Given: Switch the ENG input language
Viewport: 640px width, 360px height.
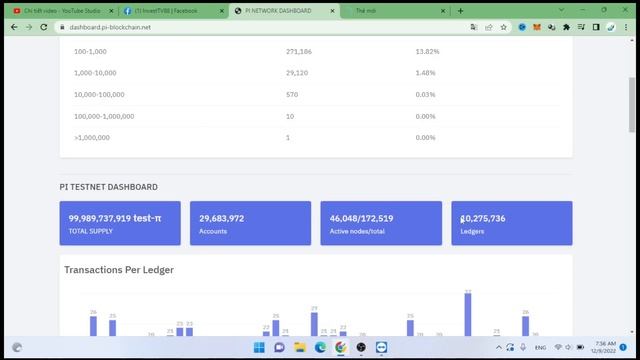Looking at the screenshot, I should tap(540, 348).
